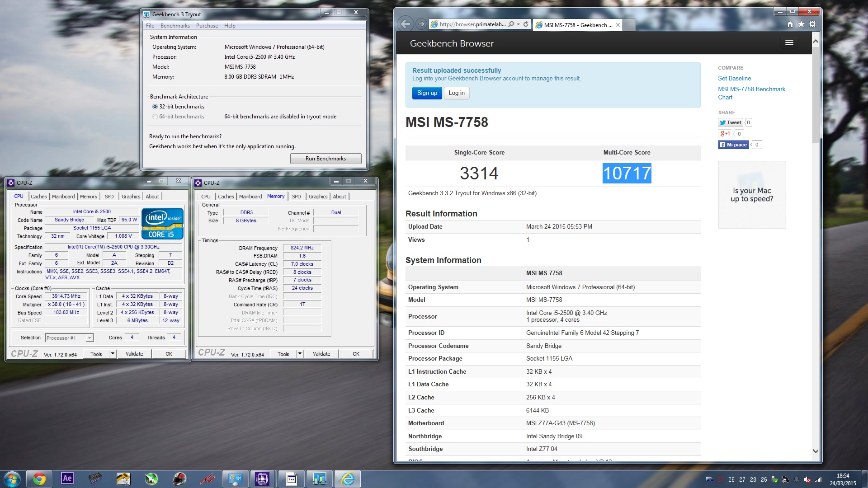Open Set Baseline link
868x488 pixels.
[734, 79]
